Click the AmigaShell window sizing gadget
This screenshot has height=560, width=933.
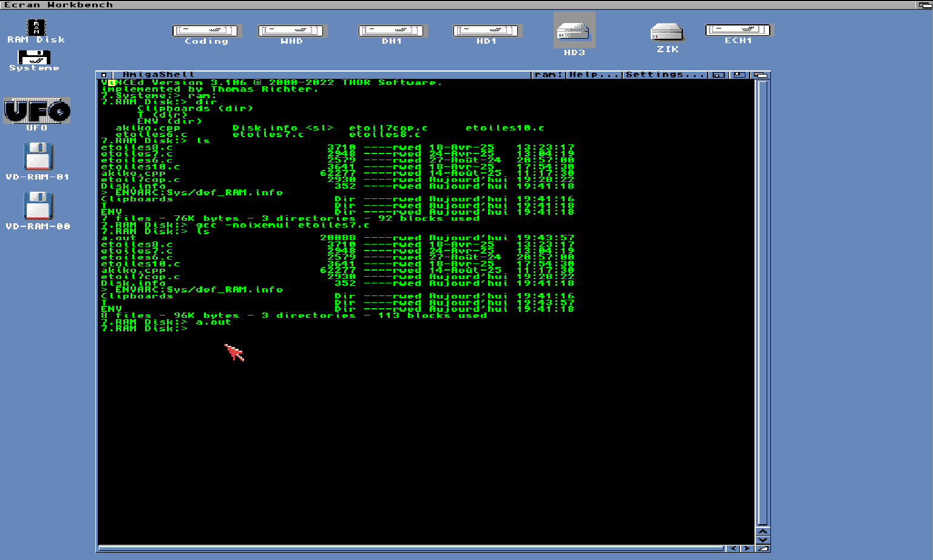763,548
